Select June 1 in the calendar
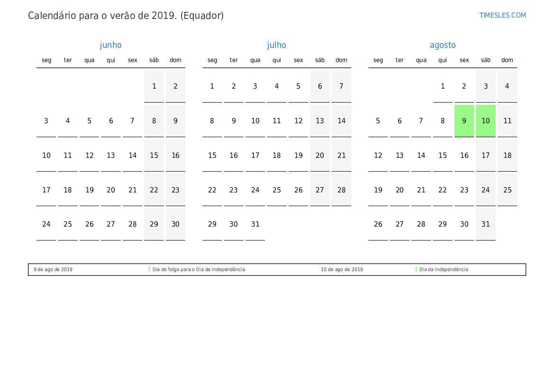The width and height of the screenshot is (554, 392). [154, 86]
